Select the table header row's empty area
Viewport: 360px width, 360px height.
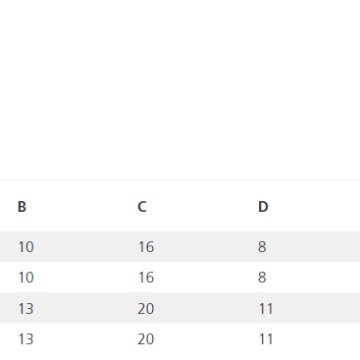(317, 207)
